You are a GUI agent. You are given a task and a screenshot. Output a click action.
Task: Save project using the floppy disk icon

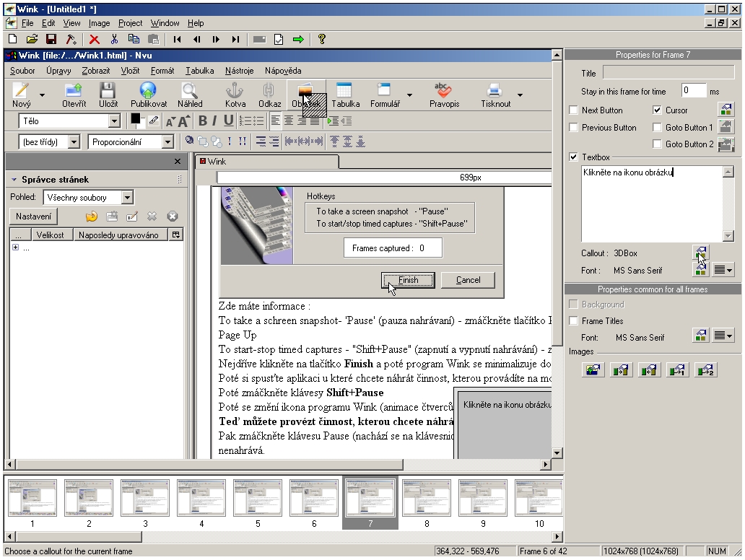(51, 40)
